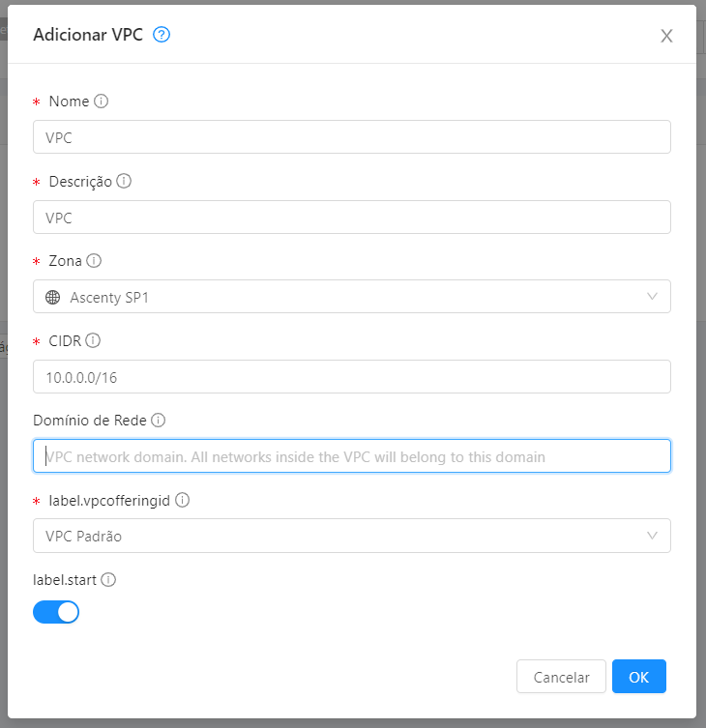Viewport: 706px width, 728px height.
Task: Click the info icon beside CIDR
Action: (x=93, y=340)
